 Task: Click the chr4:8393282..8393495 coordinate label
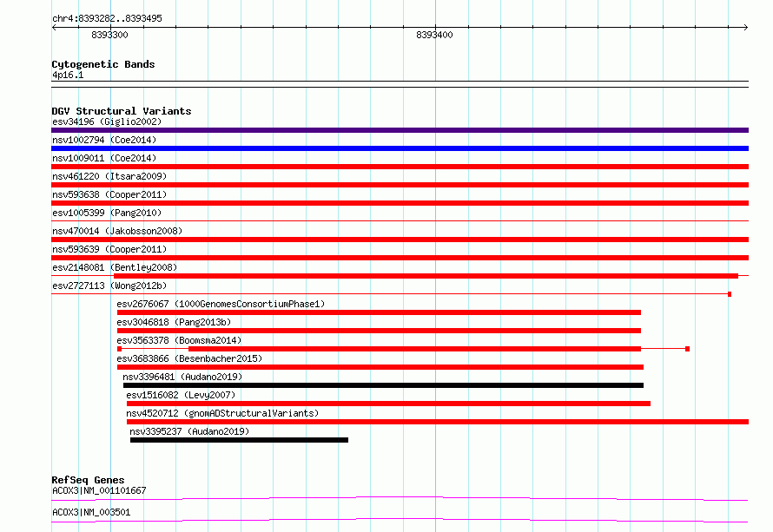[x=107, y=18]
